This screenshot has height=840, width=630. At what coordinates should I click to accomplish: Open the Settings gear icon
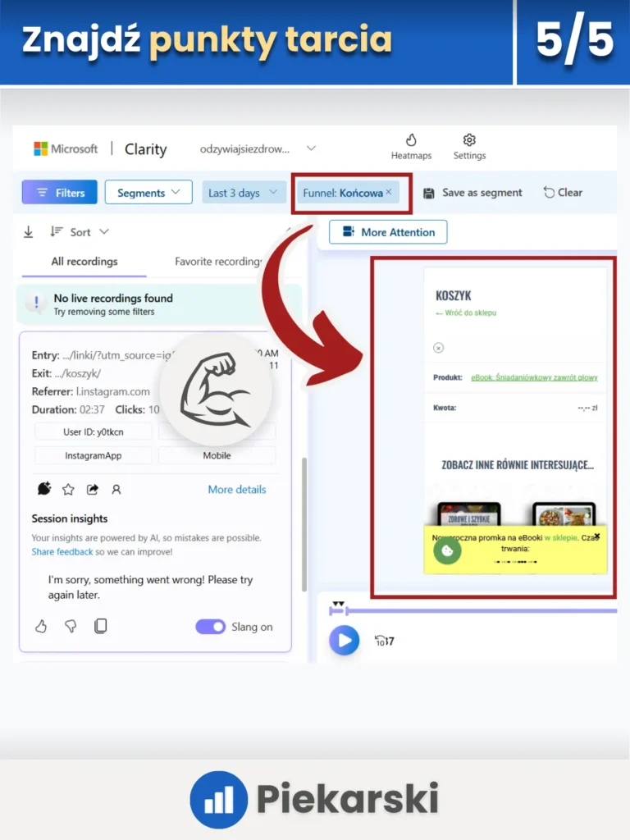[x=469, y=139]
